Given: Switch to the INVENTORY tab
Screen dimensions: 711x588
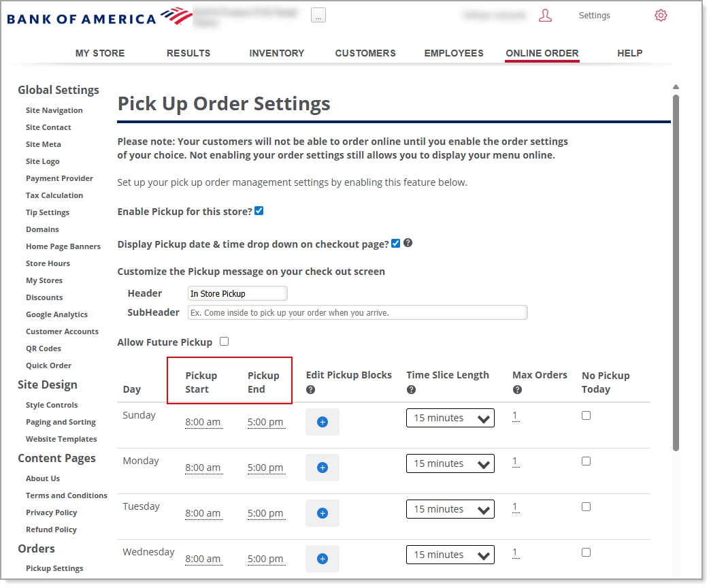Looking at the screenshot, I should (x=276, y=52).
